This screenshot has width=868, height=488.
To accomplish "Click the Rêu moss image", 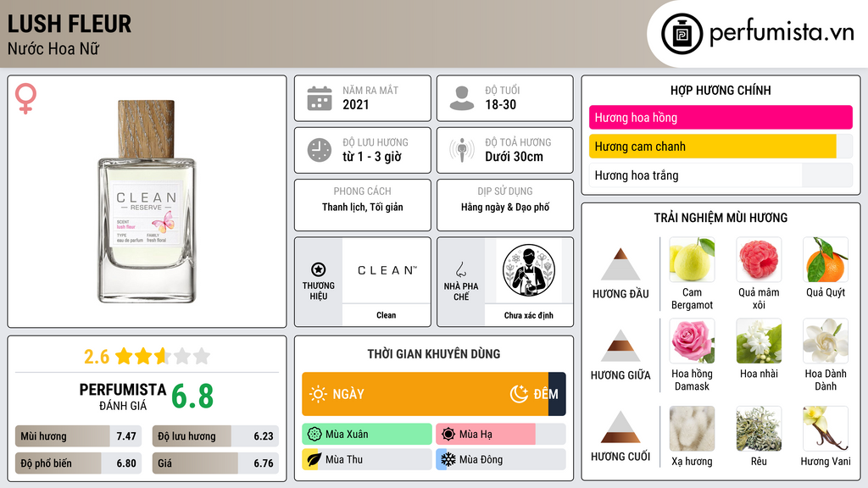I will [x=759, y=429].
